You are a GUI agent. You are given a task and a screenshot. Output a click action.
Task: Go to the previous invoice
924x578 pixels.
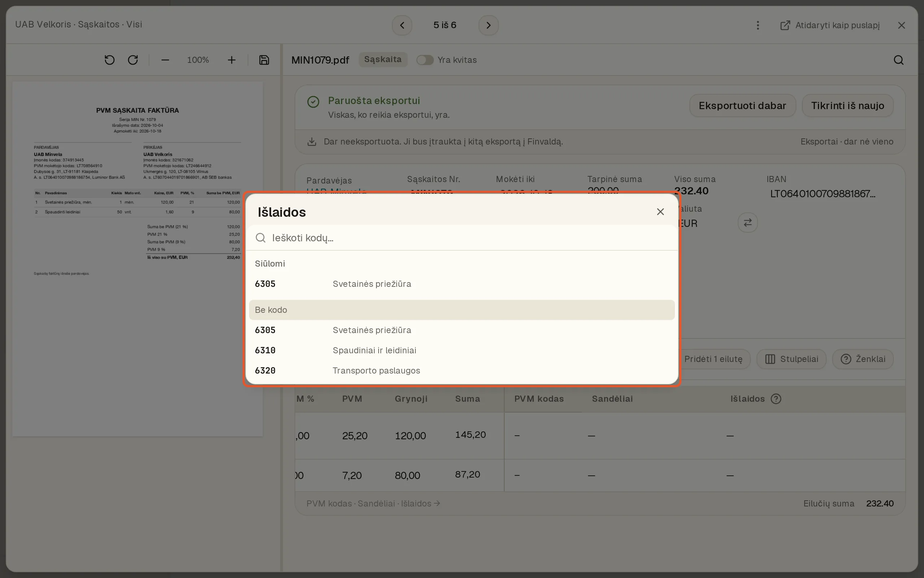(x=402, y=25)
